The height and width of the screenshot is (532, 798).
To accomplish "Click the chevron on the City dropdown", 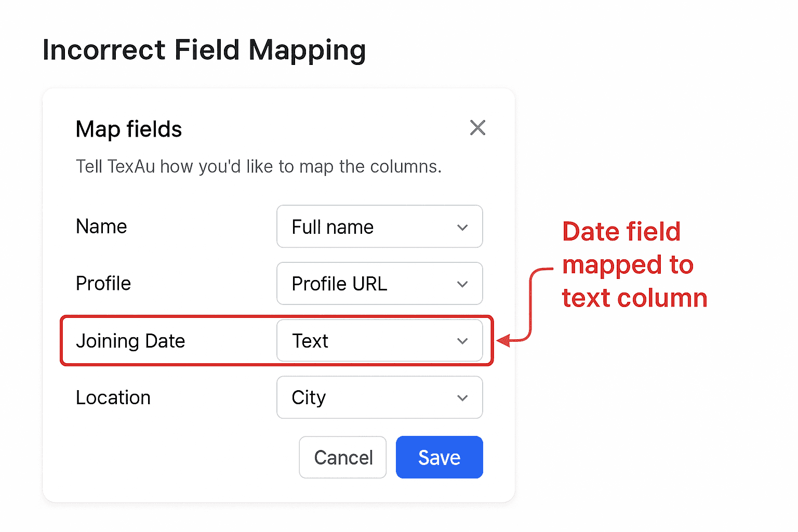I will pos(461,398).
